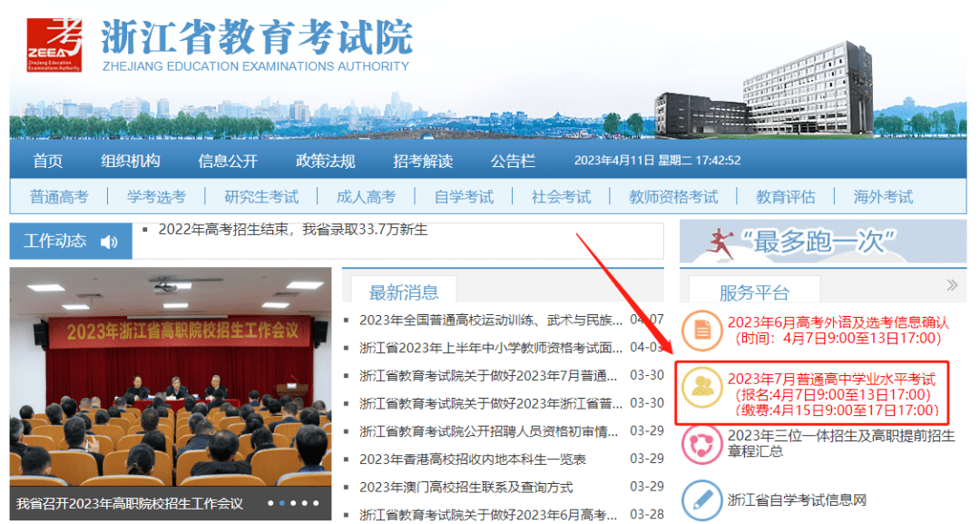The width and height of the screenshot is (980, 524).
Task: Open 2023年香港高校招收内地本科生一览表
Action: [473, 460]
